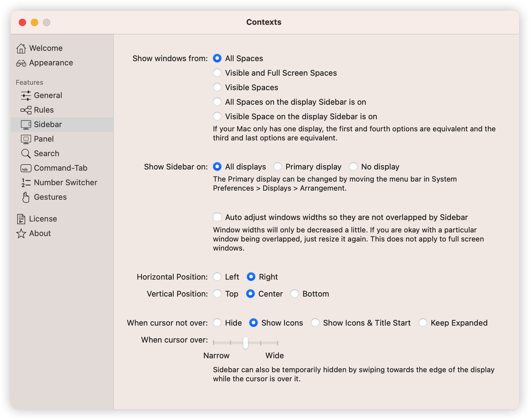Select Visible Spaces radio option
The height and width of the screenshot is (420, 530).
tap(217, 87)
